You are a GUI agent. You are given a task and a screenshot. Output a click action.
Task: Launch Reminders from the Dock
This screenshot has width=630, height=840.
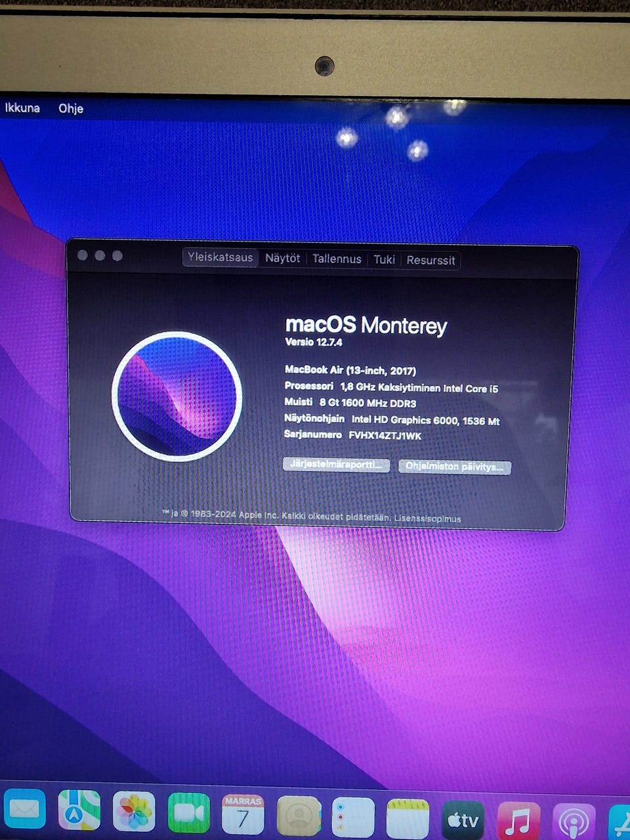[353, 818]
